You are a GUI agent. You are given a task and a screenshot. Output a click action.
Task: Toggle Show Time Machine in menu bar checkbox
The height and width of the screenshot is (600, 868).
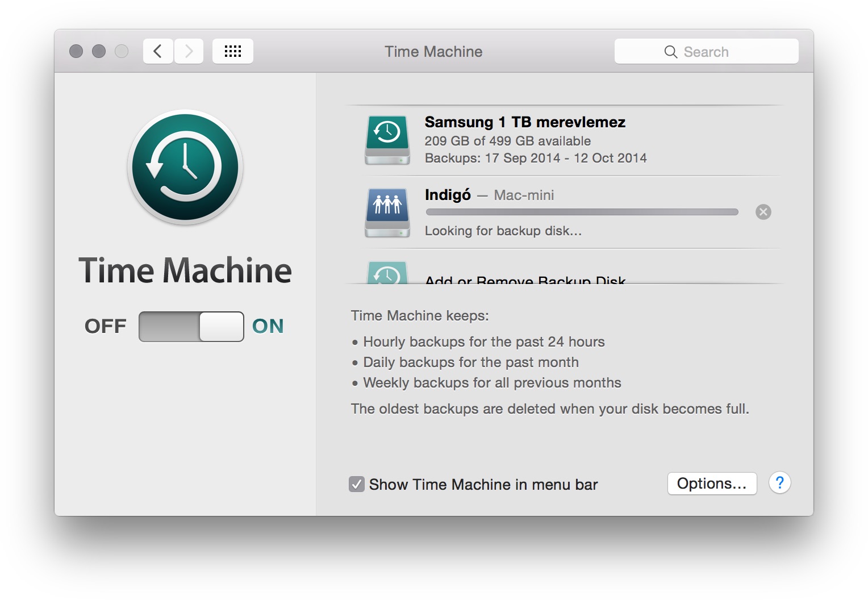coord(357,484)
